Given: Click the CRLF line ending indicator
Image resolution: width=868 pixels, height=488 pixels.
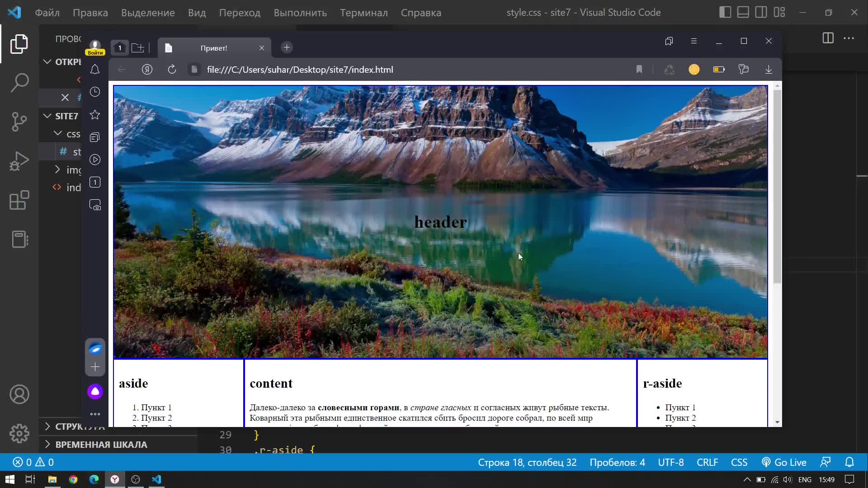Looking at the screenshot, I should pyautogui.click(x=707, y=462).
